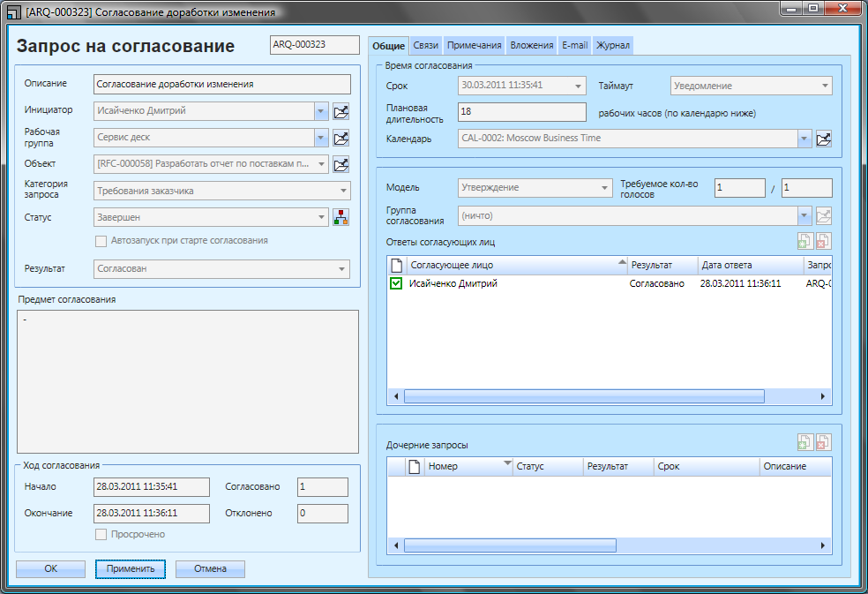Viewport: 868px width, 594px height.
Task: Open the Object RFC-000058 link icon
Action: [341, 164]
